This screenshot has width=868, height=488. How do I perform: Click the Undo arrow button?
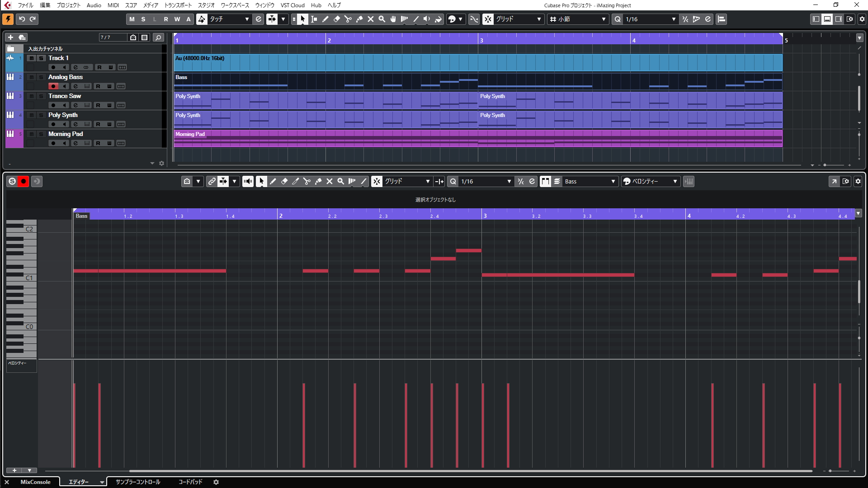(x=22, y=19)
